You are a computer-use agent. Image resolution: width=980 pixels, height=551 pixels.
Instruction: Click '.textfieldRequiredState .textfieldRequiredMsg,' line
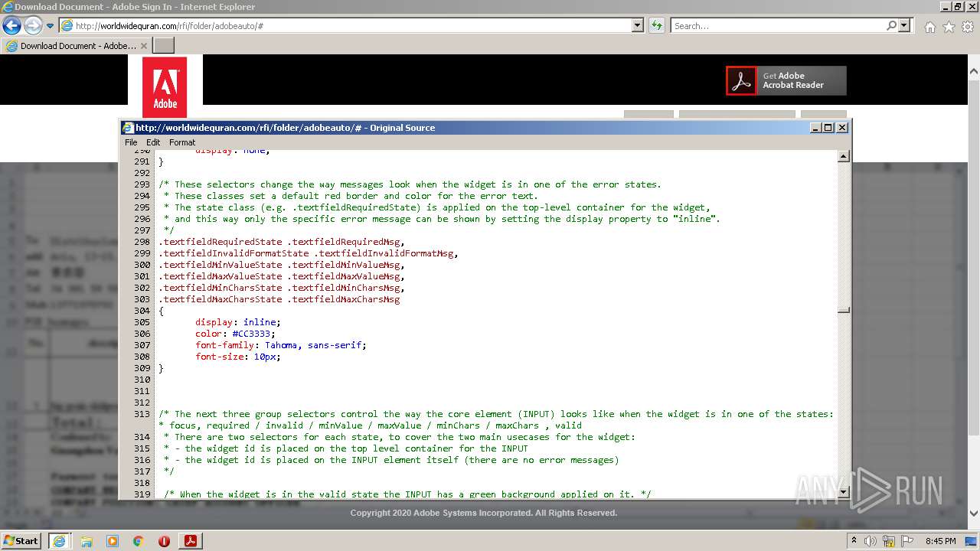point(282,242)
